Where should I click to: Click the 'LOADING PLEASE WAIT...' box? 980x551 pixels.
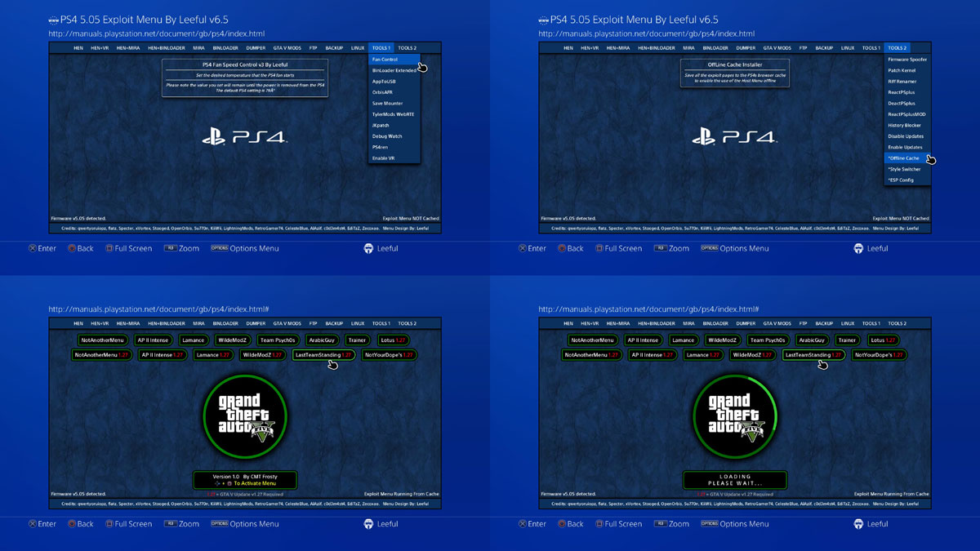(x=734, y=480)
